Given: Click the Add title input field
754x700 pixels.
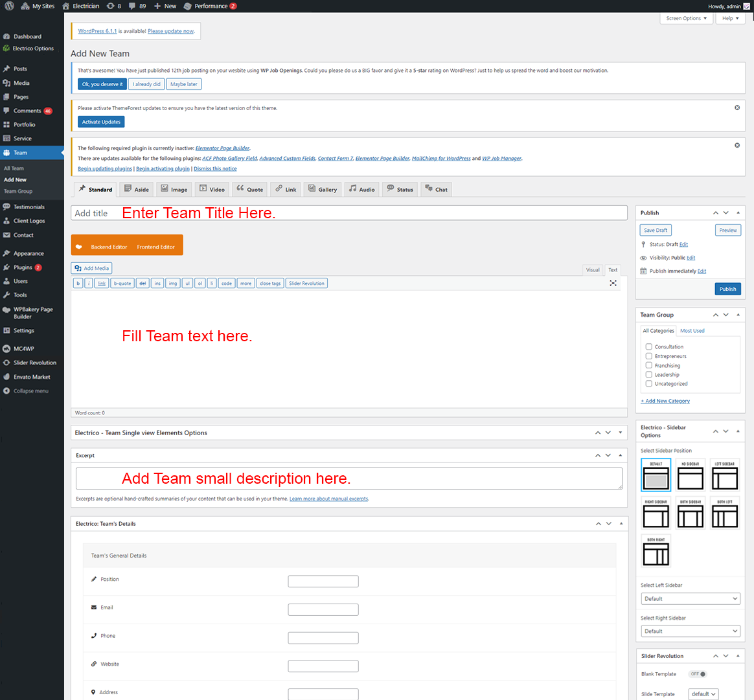Looking at the screenshot, I should [x=348, y=213].
